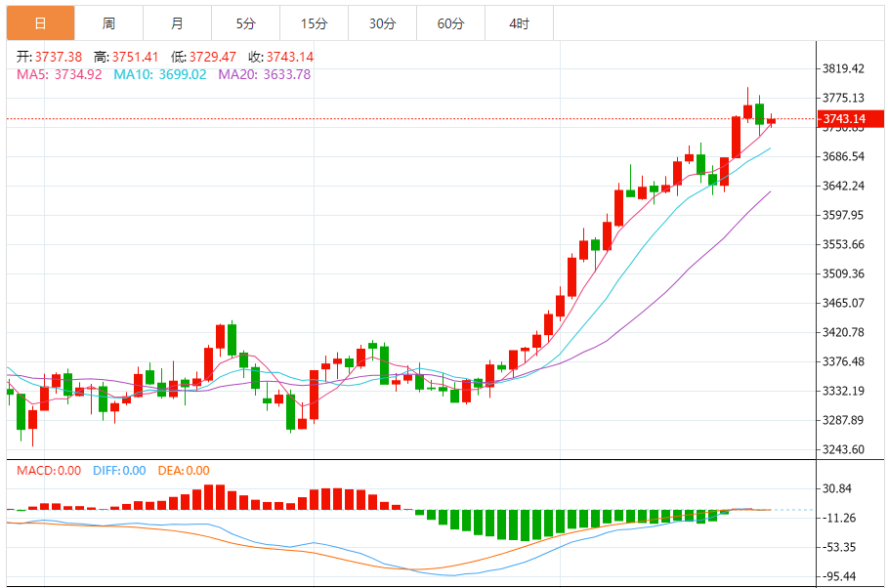Open the 60分 timeframe tab
Image resolution: width=888 pixels, height=588 pixels.
pos(450,23)
